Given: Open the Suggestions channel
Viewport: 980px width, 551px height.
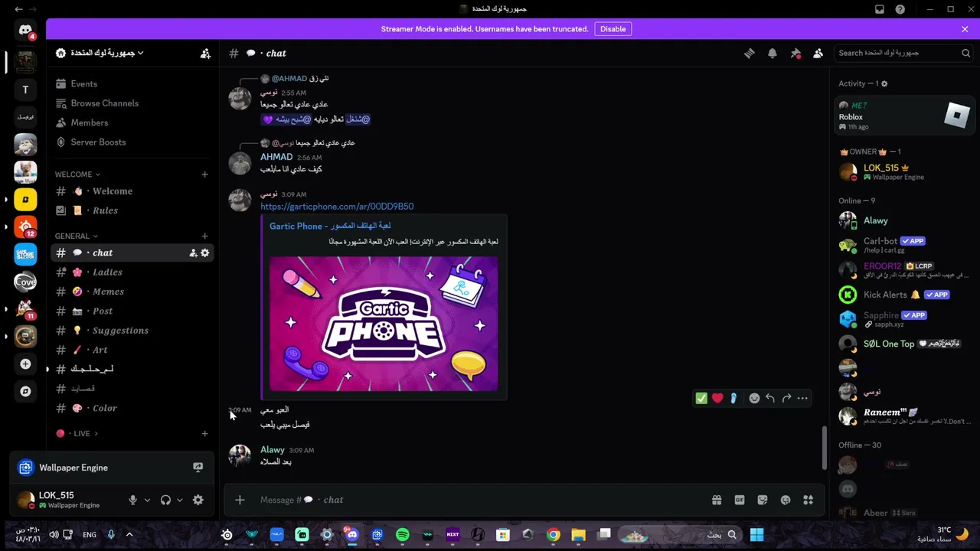Looking at the screenshot, I should pyautogui.click(x=132, y=331).
